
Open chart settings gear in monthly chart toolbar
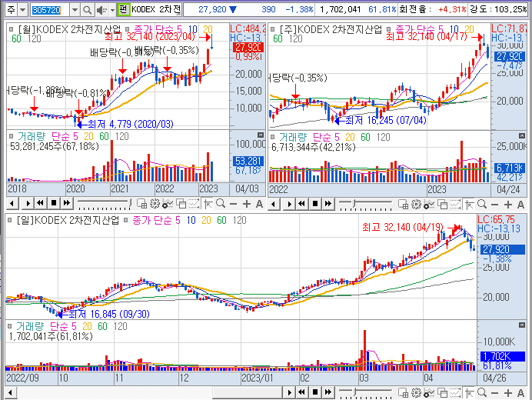coord(155,204)
